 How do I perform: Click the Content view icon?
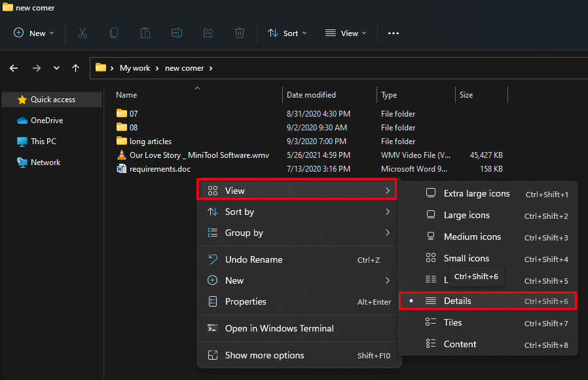(431, 343)
